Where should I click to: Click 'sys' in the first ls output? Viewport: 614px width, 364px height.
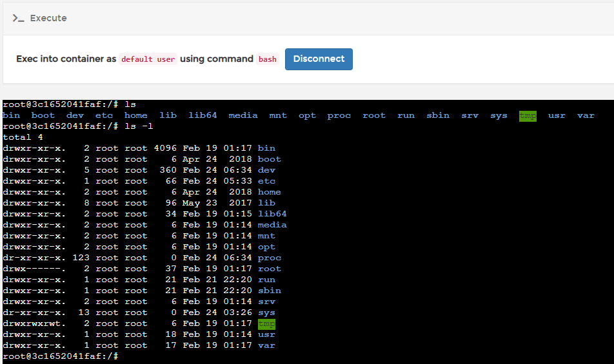pyautogui.click(x=499, y=116)
